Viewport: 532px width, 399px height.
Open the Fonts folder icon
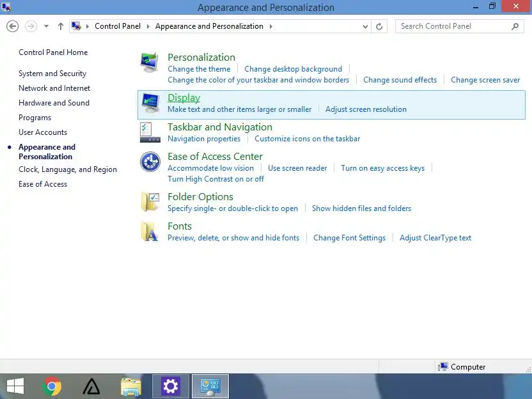pos(150,231)
